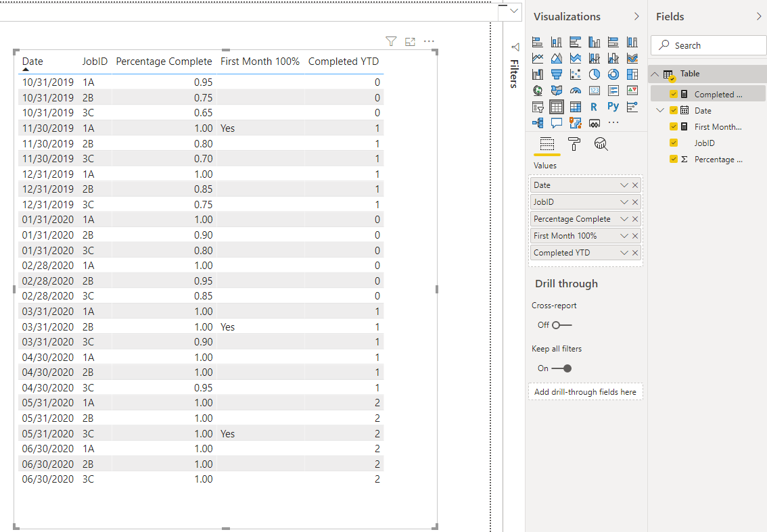Select the area chart visual
Viewport: 767px width, 532px height.
click(556, 58)
